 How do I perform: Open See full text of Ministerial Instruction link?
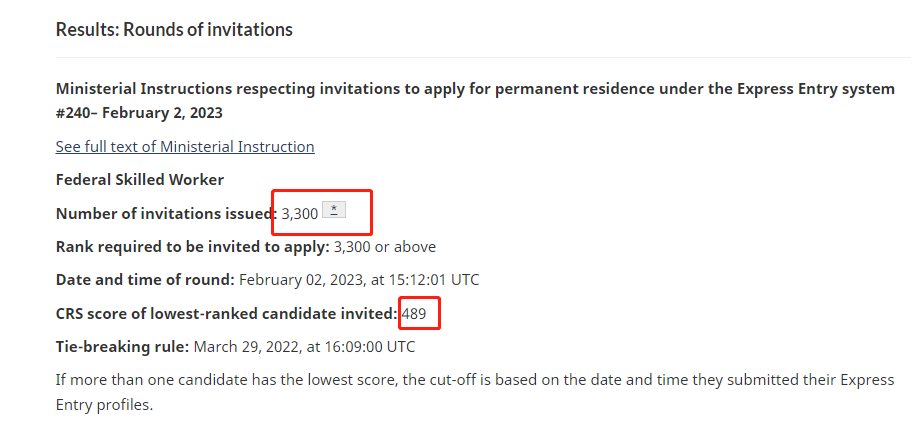185,147
